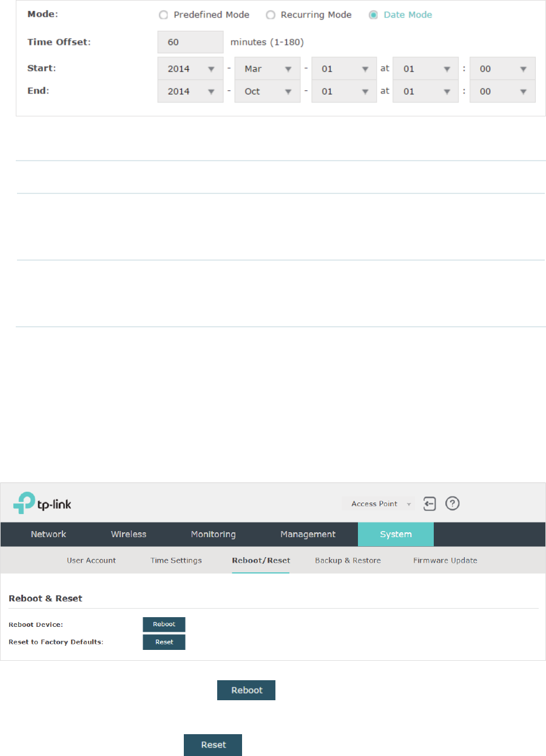Open the Start minute dropdown
This screenshot has width=546, height=756.
[503, 69]
